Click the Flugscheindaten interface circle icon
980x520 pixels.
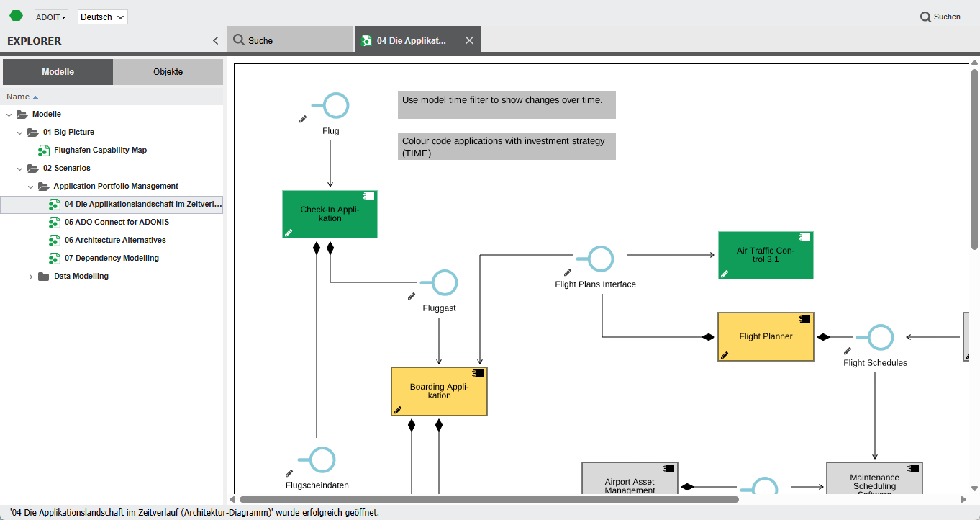tap(322, 460)
